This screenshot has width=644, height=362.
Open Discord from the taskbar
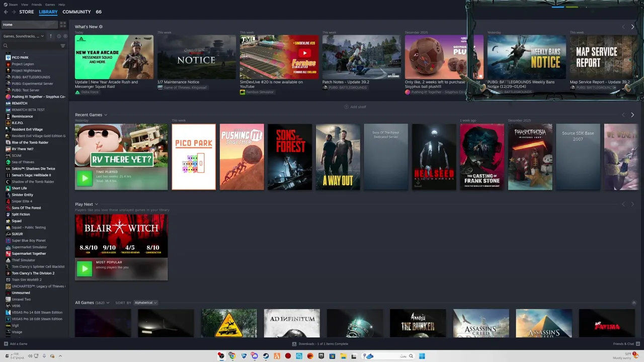(x=255, y=356)
